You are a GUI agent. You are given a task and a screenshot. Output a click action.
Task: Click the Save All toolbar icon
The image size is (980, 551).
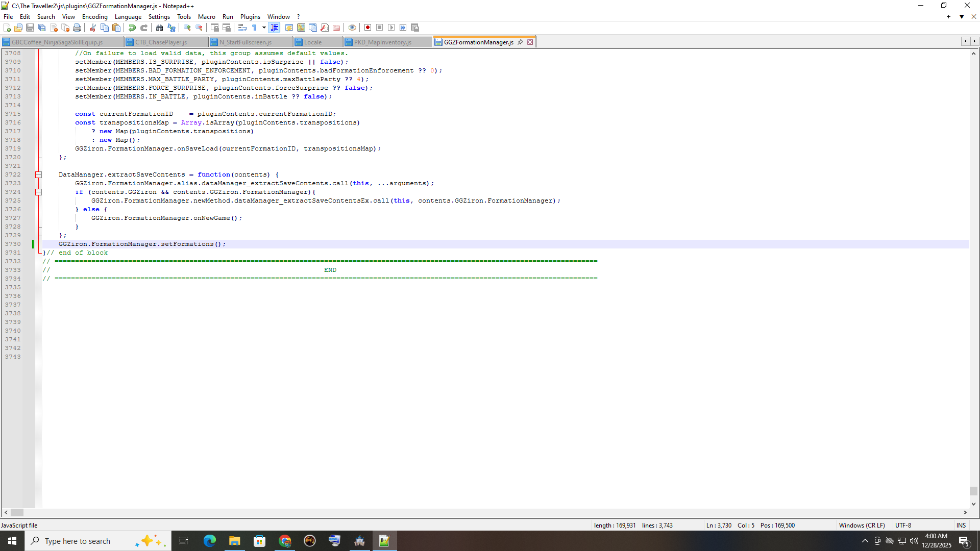(x=42, y=28)
